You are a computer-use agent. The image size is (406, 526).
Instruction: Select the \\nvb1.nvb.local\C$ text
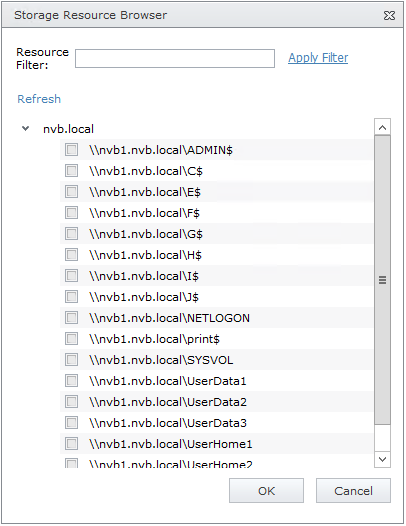[x=146, y=171]
